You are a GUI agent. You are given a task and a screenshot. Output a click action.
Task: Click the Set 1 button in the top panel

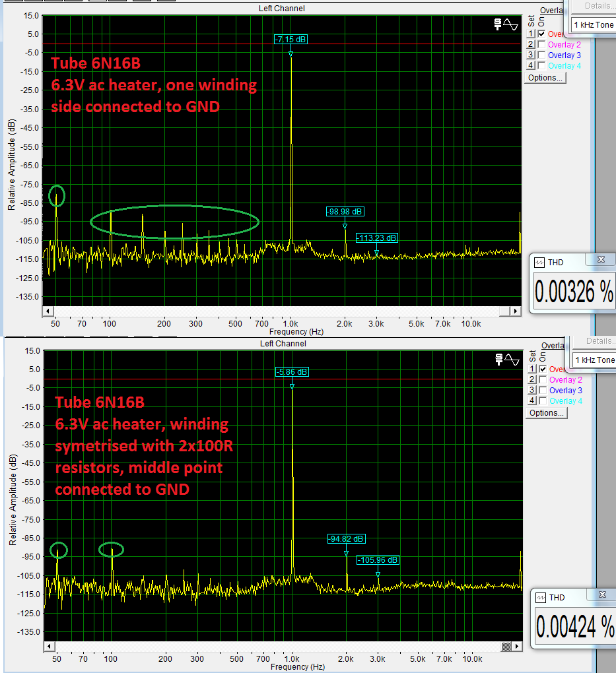pyautogui.click(x=531, y=34)
